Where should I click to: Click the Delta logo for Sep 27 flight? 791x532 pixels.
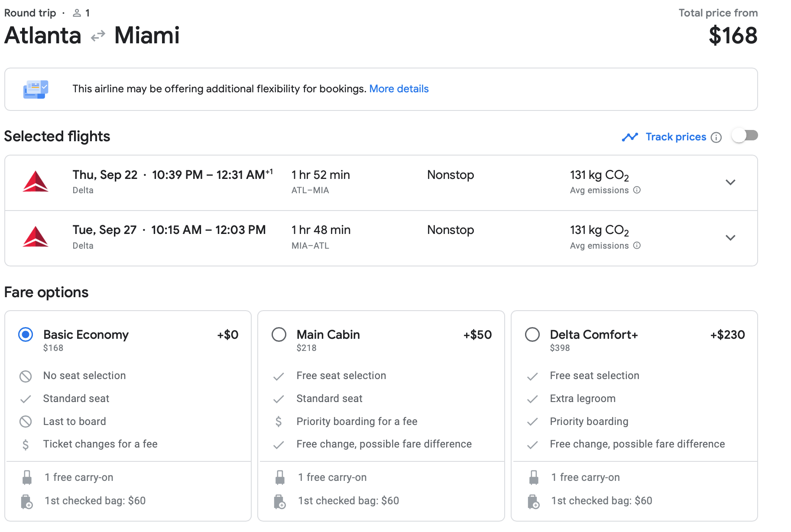36,237
